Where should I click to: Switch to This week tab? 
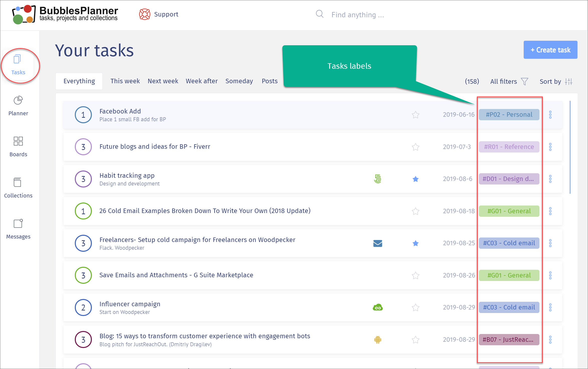coord(125,81)
